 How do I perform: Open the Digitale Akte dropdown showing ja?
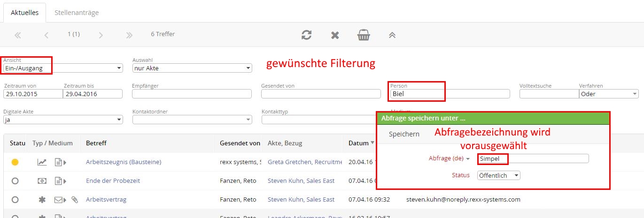tap(63, 120)
